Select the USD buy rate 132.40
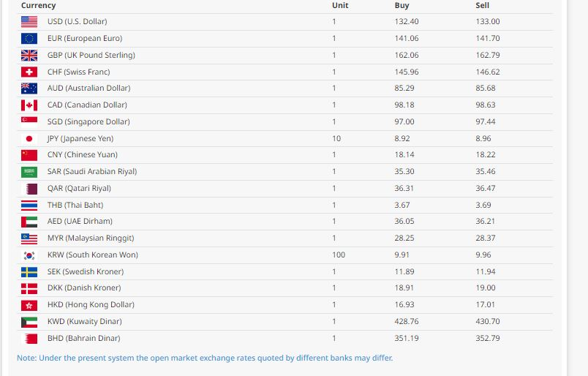 [406, 21]
